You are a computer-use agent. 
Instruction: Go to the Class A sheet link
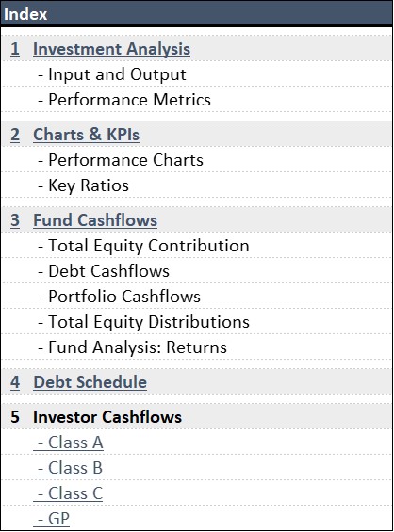tap(68, 443)
